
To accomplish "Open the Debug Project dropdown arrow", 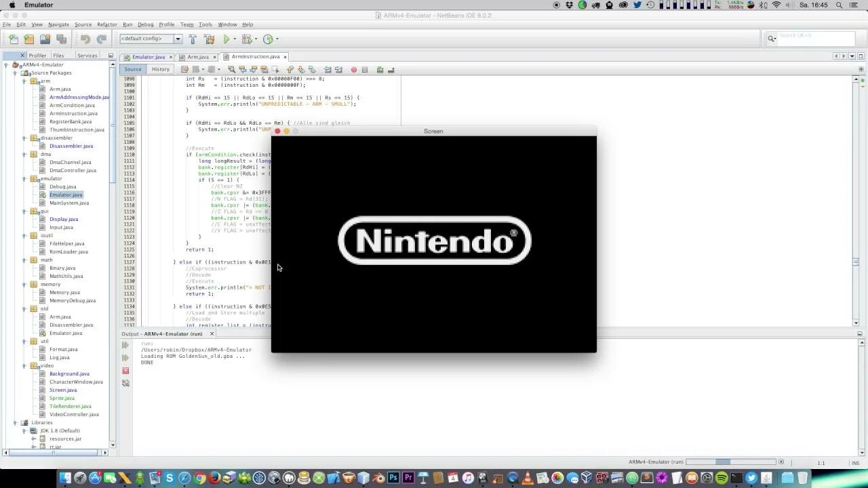I will [x=256, y=39].
